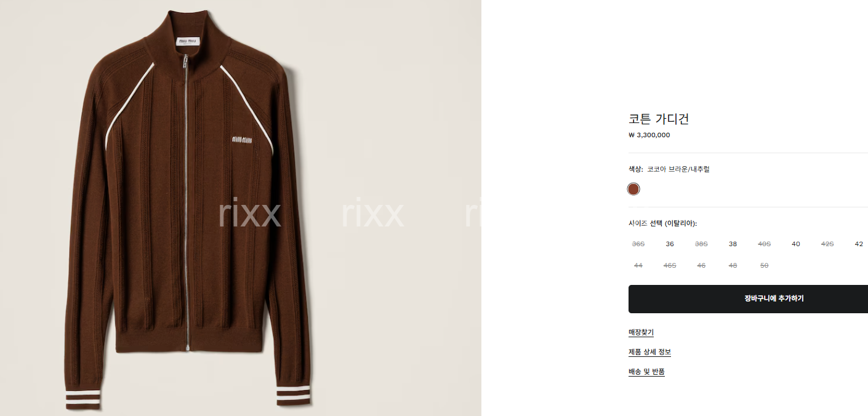Choose size 40
Image resolution: width=868 pixels, height=416 pixels.
[796, 244]
